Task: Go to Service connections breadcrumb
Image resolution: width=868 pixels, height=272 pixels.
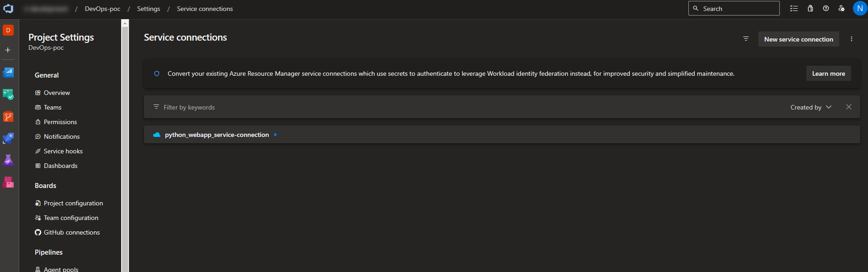Action: pyautogui.click(x=205, y=9)
